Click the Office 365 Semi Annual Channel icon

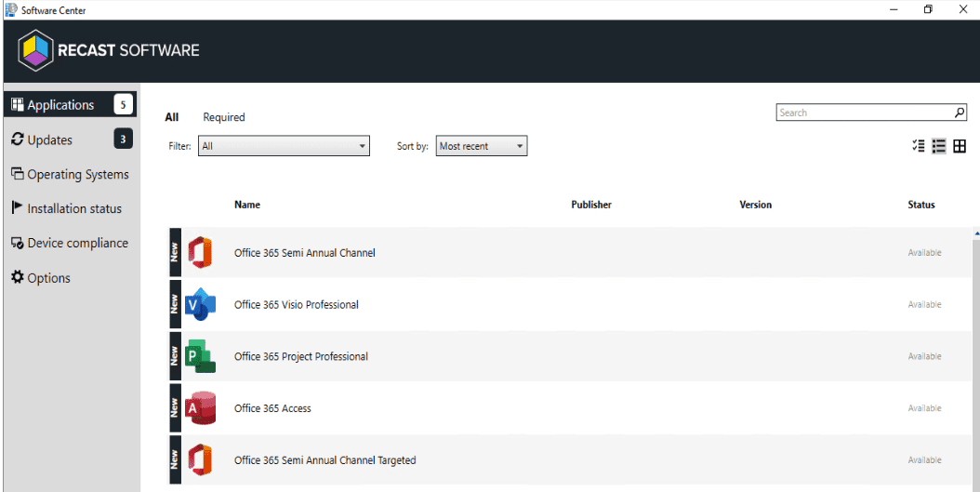tap(200, 253)
